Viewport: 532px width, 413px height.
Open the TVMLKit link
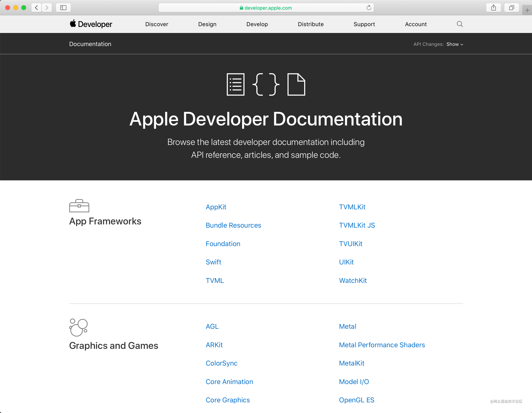point(352,207)
